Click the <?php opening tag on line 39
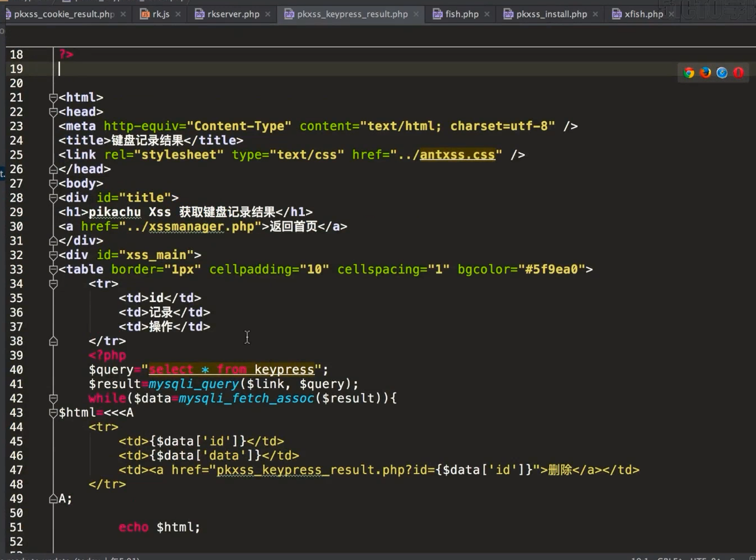Viewport: 756px width, 560px height. pyautogui.click(x=107, y=356)
